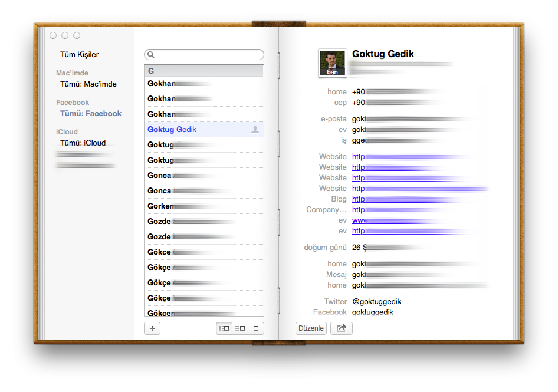This screenshot has height=392, width=558.
Task: Click into the contacts search field
Action: point(206,55)
